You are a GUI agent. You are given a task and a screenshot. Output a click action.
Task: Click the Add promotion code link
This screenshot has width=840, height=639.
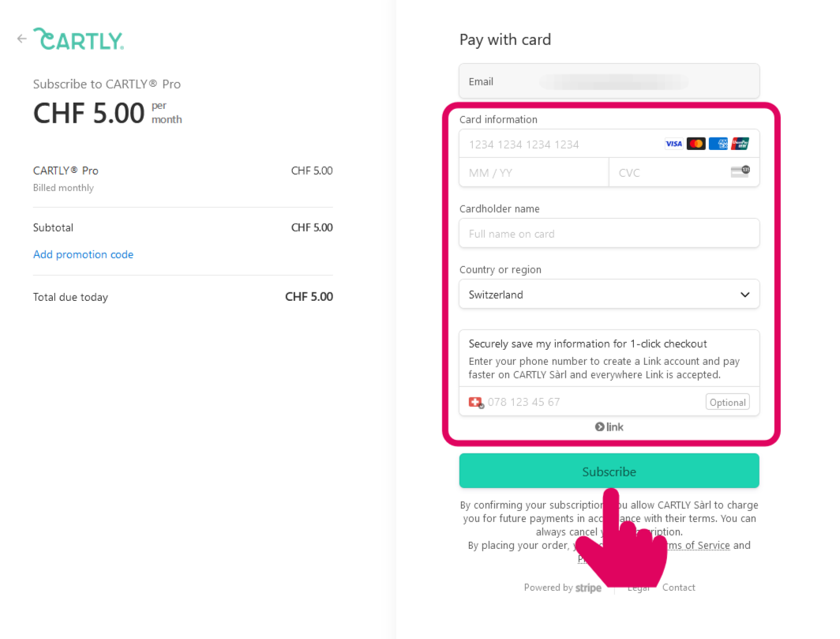click(83, 254)
